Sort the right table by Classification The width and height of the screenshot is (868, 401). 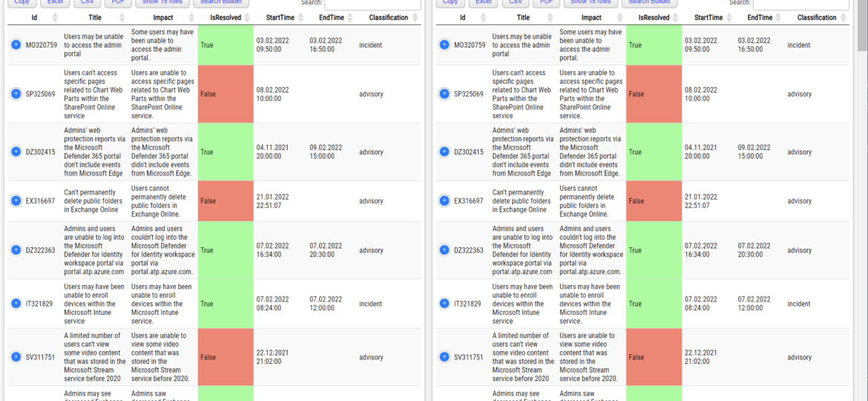(817, 18)
